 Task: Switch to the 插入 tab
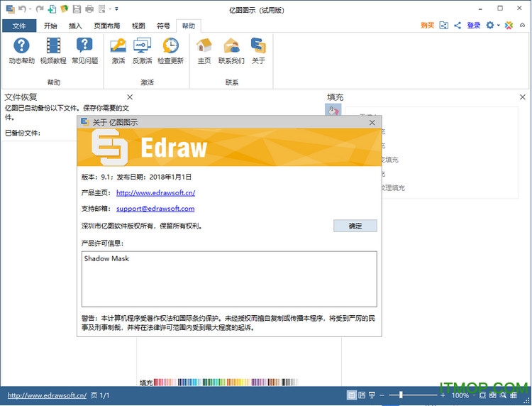pos(75,26)
